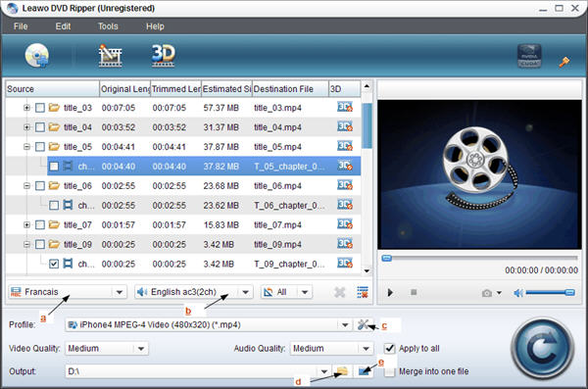
Task: Click file list scroll up arrow
Action: tap(367, 86)
